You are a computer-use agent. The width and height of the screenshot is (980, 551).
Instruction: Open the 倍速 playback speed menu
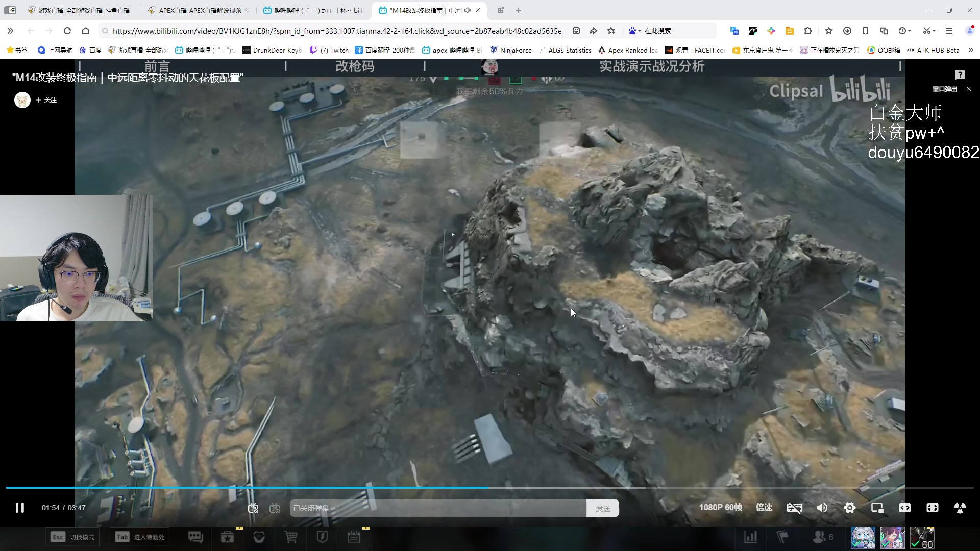[764, 508]
